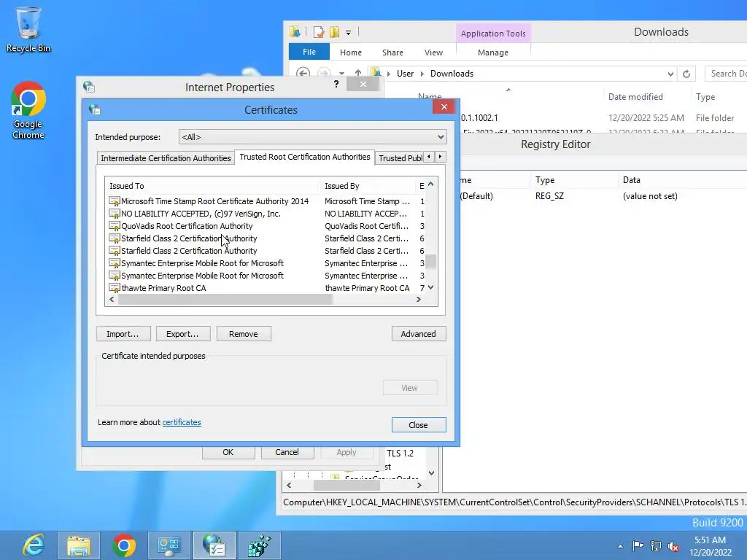Open Share ribbon tab in Downloads window

392,52
